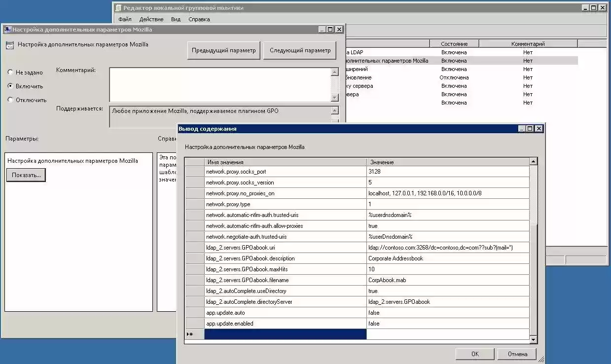Image resolution: width=611 pixels, height=364 pixels.
Task: Click Следующий параметр button
Action: click(299, 50)
